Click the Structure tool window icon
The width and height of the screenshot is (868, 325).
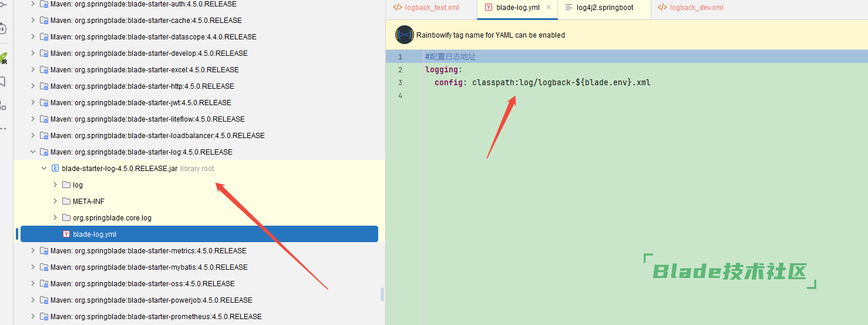pos(3,105)
